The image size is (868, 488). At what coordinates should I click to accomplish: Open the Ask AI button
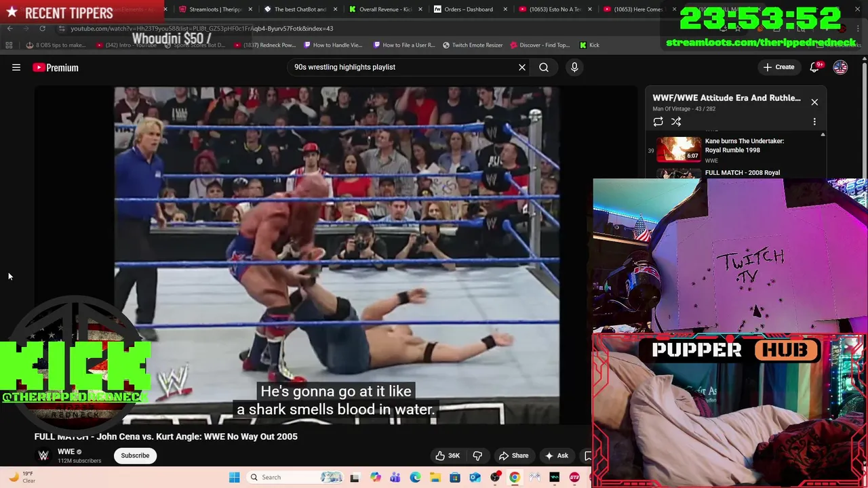click(557, 455)
